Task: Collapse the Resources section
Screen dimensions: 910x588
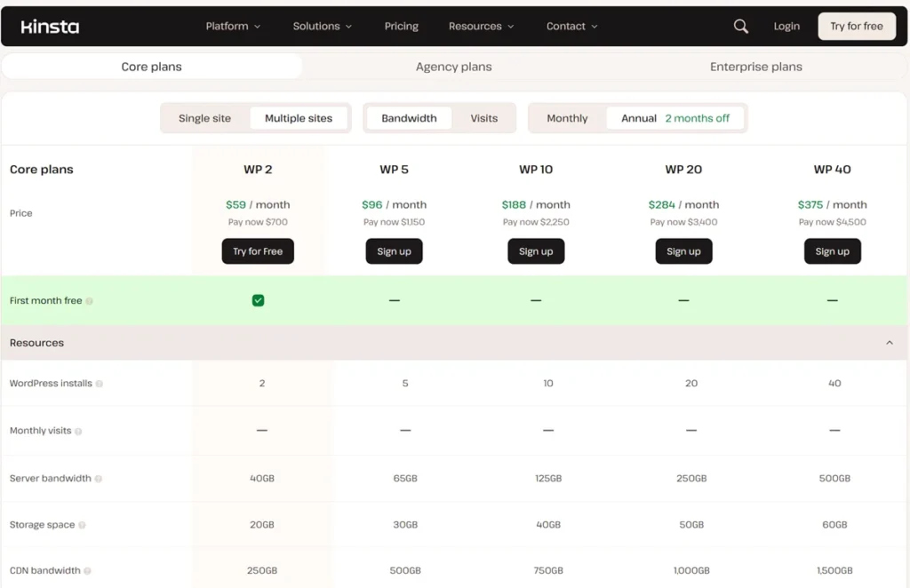Action: click(x=890, y=342)
